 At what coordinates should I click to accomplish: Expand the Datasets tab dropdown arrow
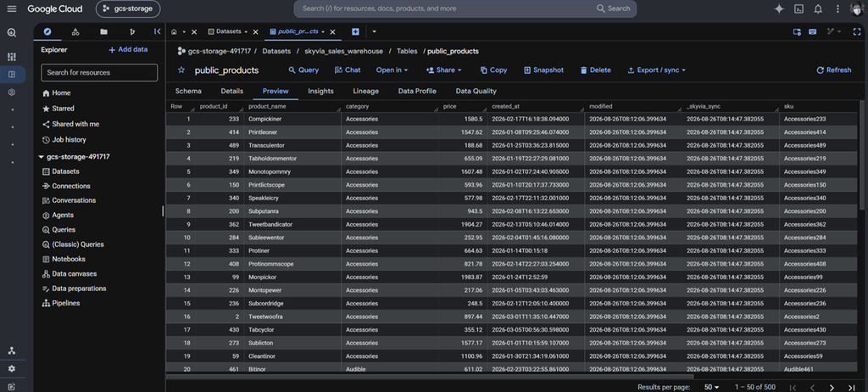(x=246, y=32)
